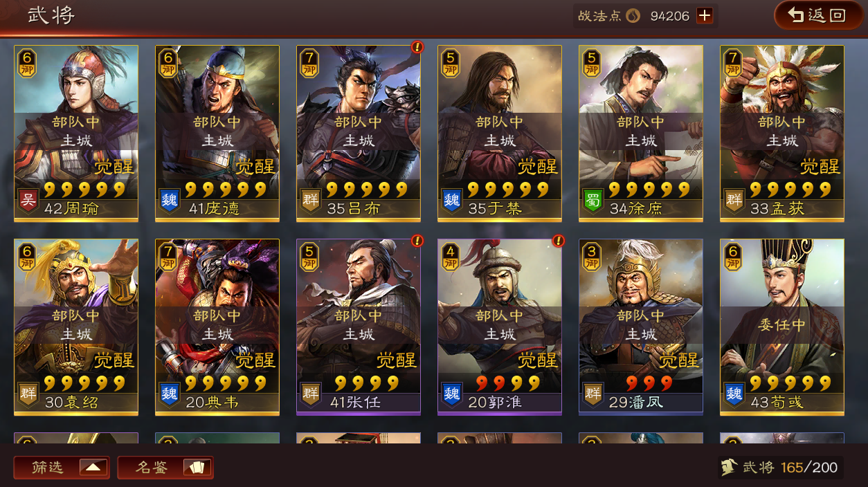Click the plus icon beside 战法点
Screen dimensions: 868x487
pos(705,16)
